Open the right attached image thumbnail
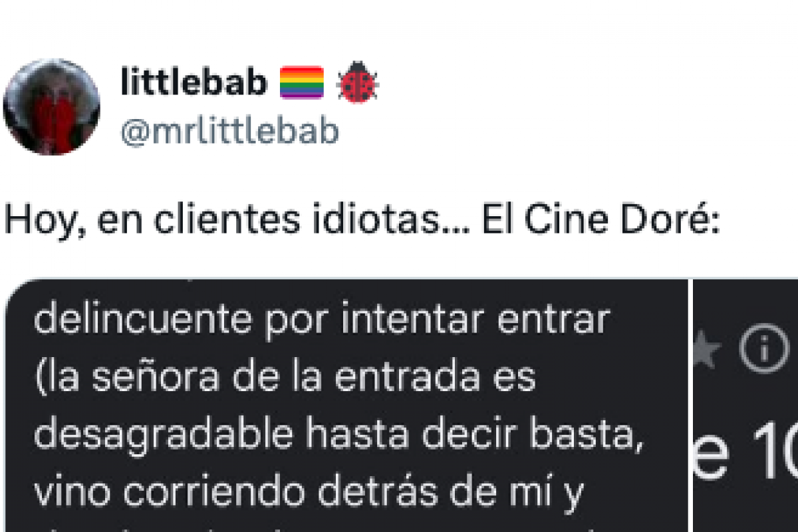The height and width of the screenshot is (532, 798). (x=746, y=406)
